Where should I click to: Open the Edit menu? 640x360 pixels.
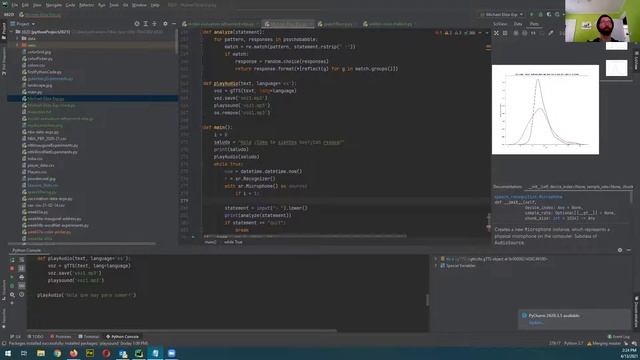[x=25, y=5]
